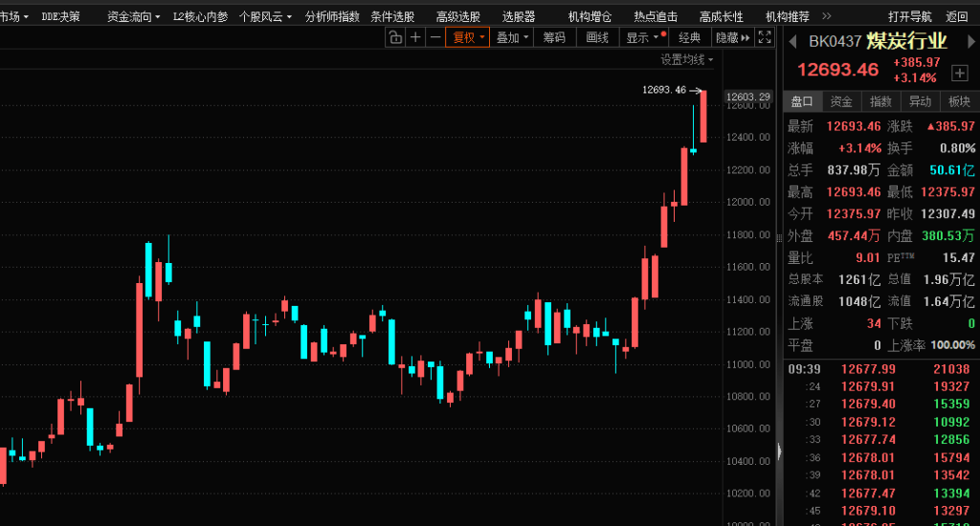
Task: Select the latest candlestick at 12693.46
Action: pos(703,116)
